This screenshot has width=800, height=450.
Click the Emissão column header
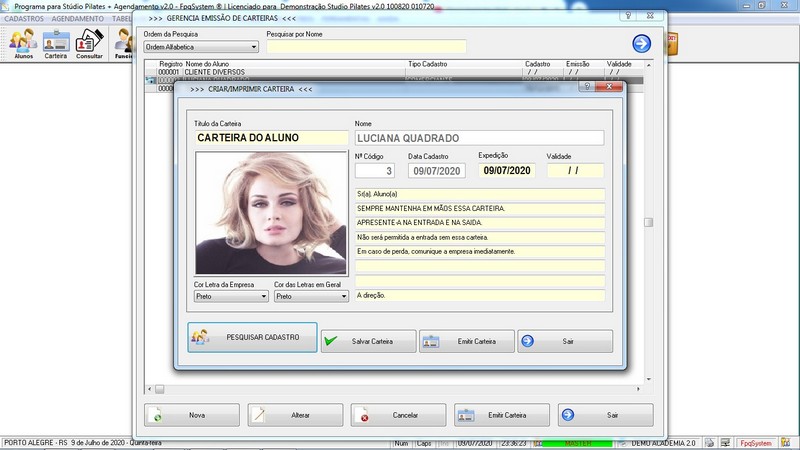[578, 64]
